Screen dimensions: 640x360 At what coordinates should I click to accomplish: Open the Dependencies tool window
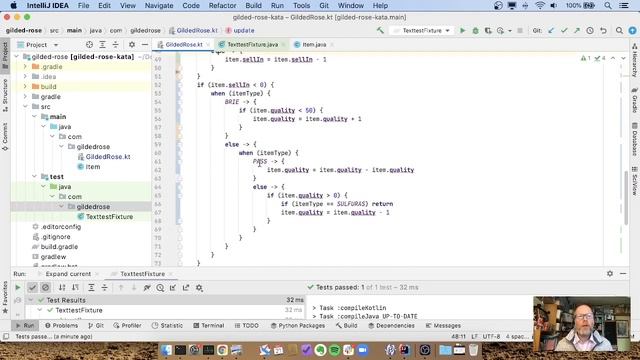click(391, 326)
